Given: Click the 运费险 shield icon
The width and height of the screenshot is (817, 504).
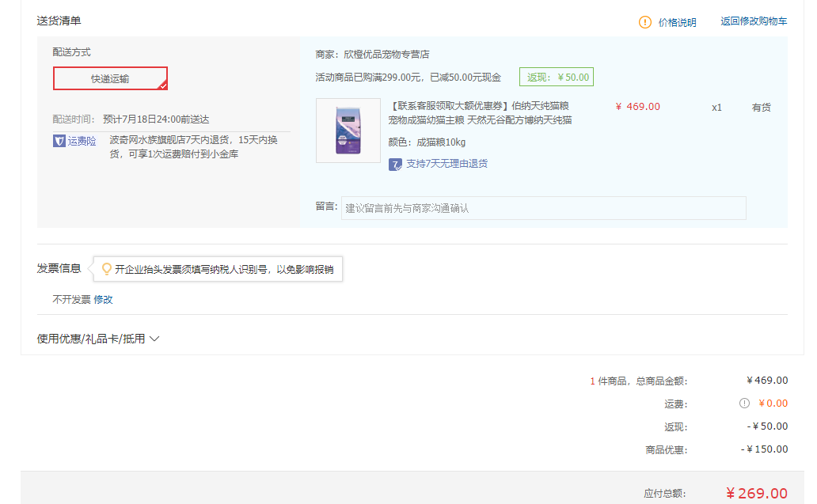Looking at the screenshot, I should 59,141.
